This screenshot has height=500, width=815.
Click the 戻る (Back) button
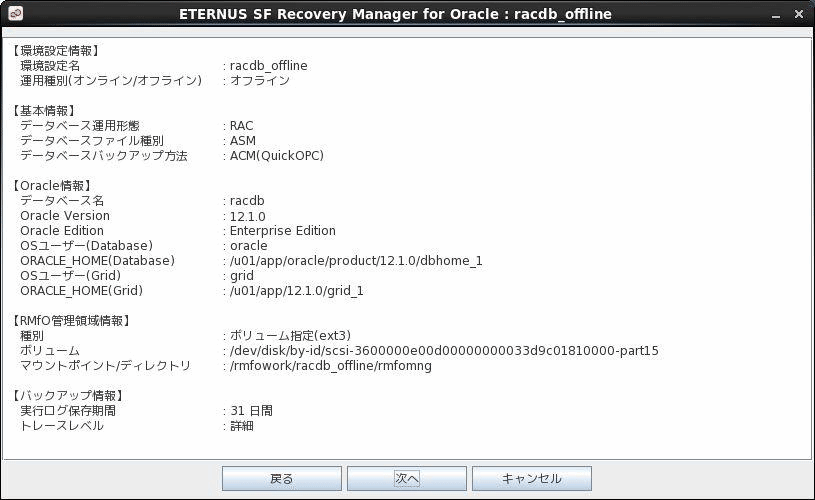click(x=282, y=478)
